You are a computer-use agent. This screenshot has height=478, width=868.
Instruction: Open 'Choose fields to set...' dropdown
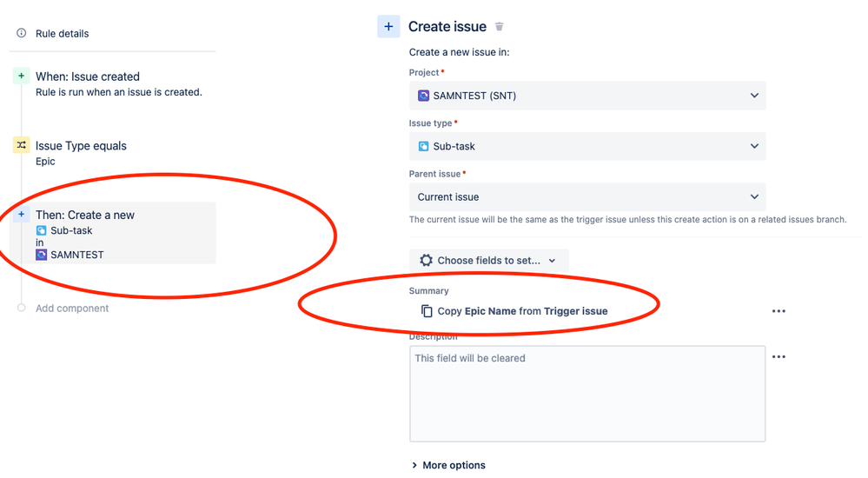489,261
